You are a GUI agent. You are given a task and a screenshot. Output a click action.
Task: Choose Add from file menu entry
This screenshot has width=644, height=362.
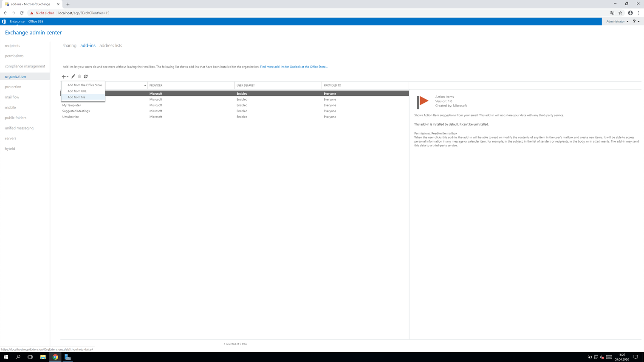pos(76,97)
